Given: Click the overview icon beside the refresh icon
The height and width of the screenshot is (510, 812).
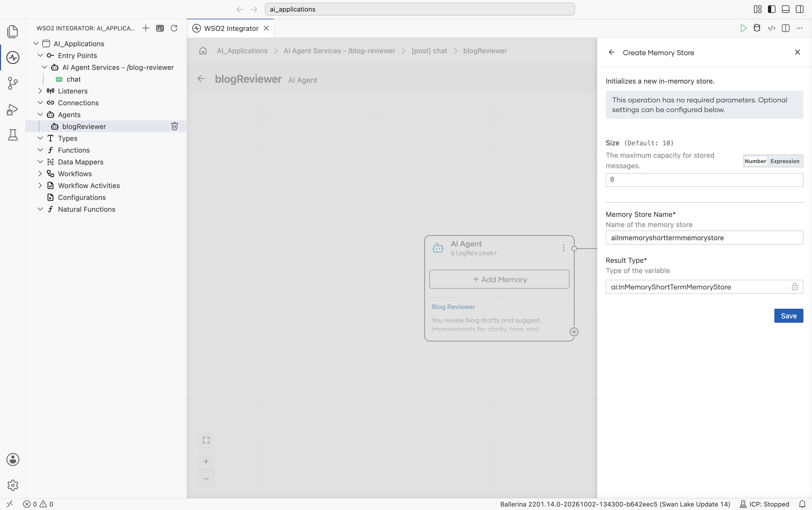Looking at the screenshot, I should point(160,28).
